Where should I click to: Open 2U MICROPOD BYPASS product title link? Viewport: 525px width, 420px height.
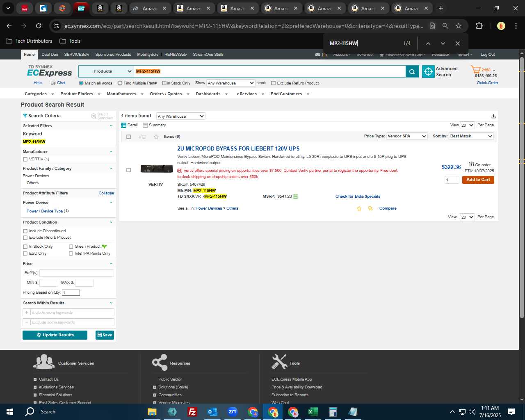click(238, 148)
